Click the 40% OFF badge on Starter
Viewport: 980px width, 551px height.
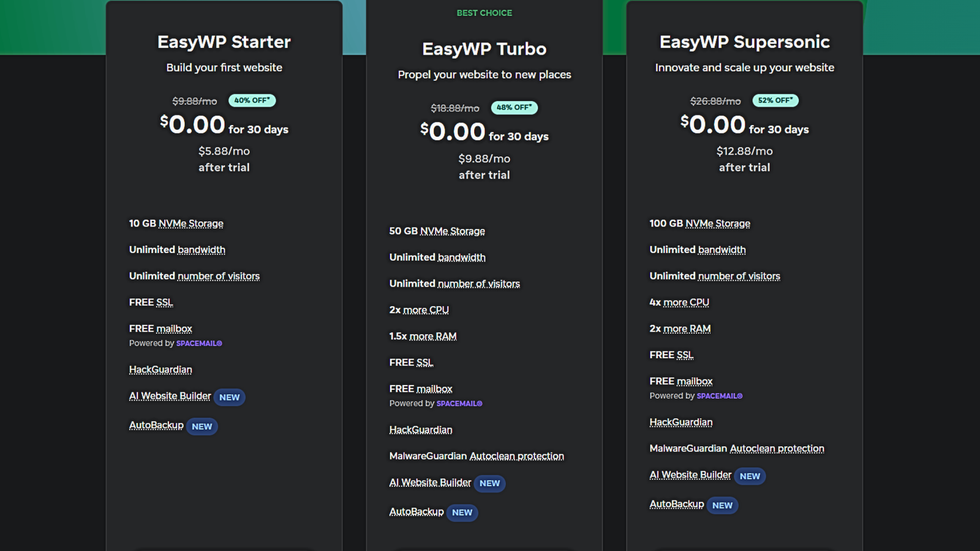tap(252, 100)
